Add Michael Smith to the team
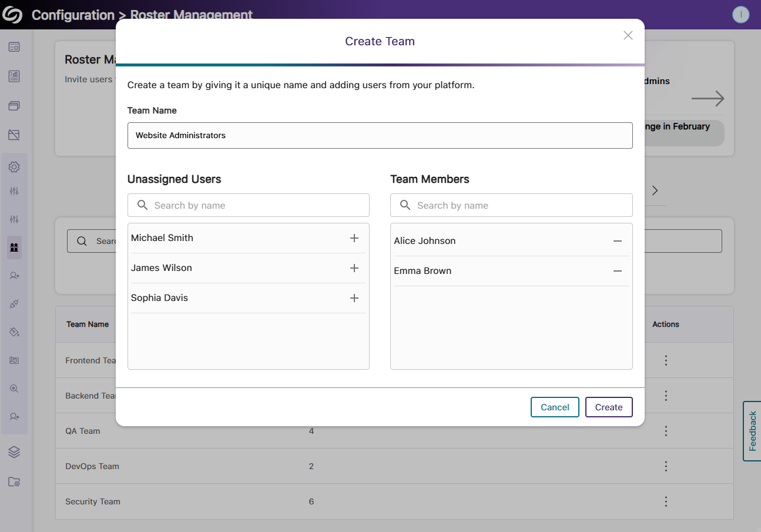 (x=354, y=238)
